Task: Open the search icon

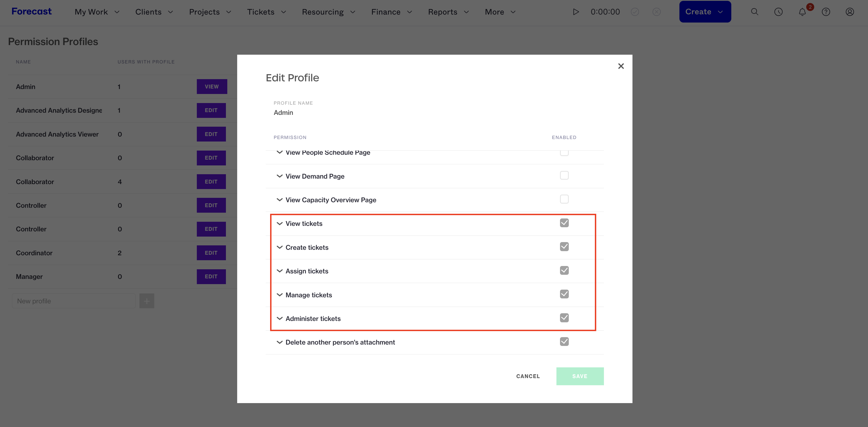Action: coord(754,12)
